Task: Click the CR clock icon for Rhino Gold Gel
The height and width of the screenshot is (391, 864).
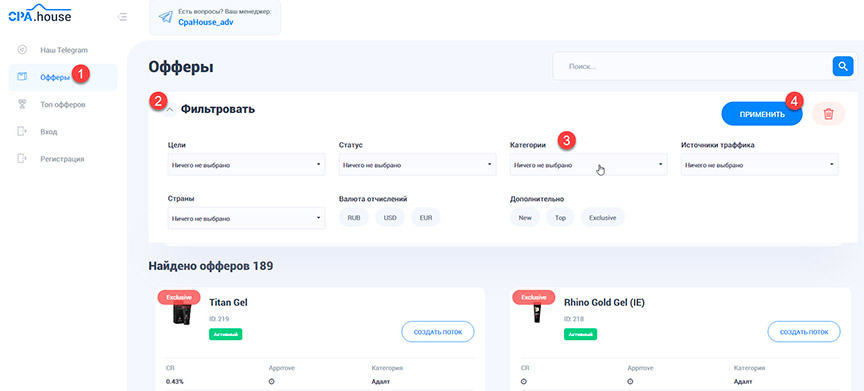Action: (523, 381)
